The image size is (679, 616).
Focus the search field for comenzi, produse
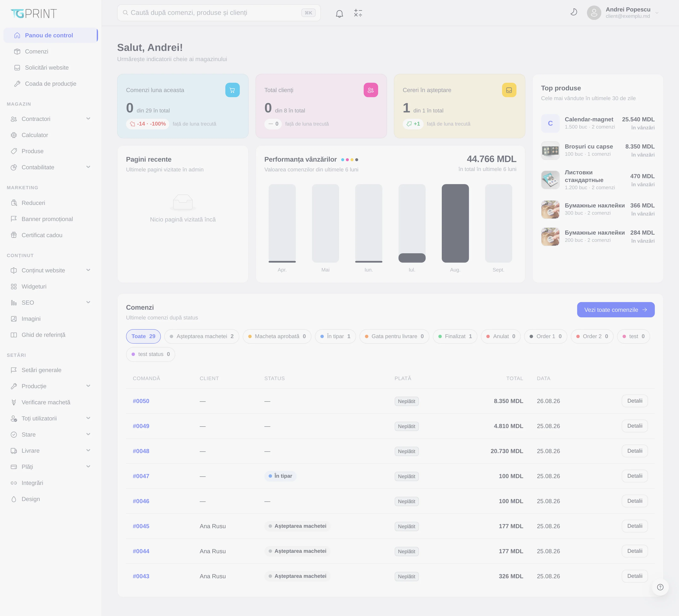(x=219, y=13)
